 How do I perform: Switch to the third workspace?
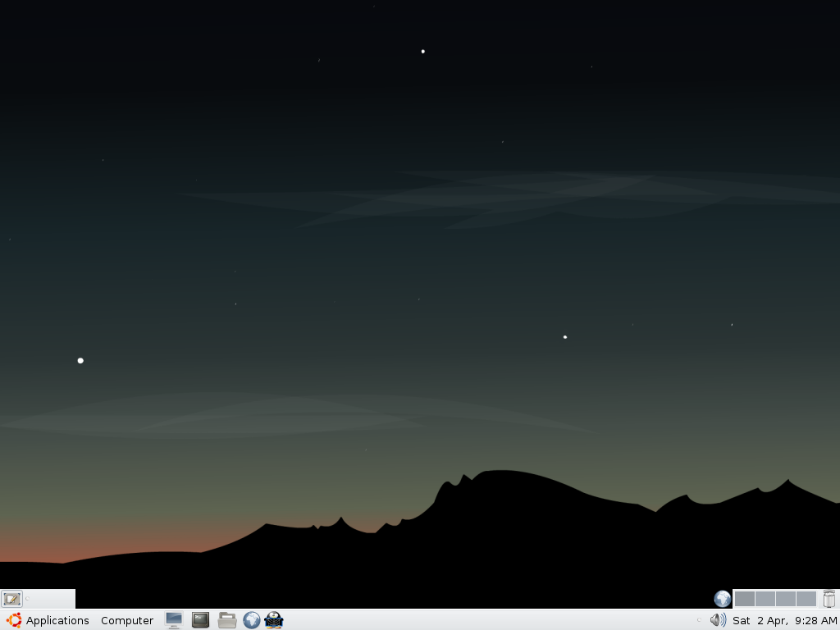[786, 599]
